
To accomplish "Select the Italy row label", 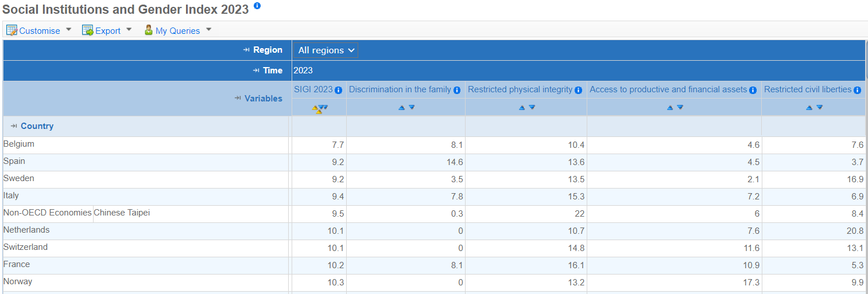I will [11, 195].
